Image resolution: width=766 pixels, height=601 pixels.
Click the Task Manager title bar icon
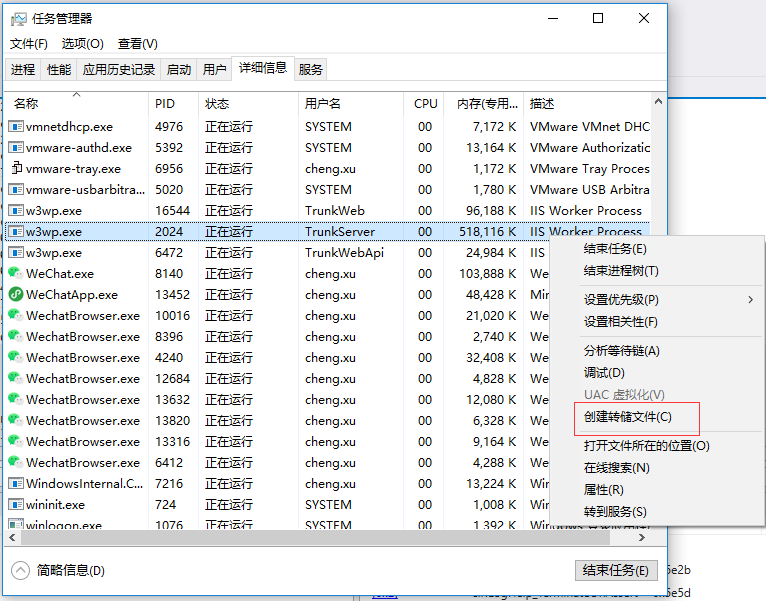point(19,19)
